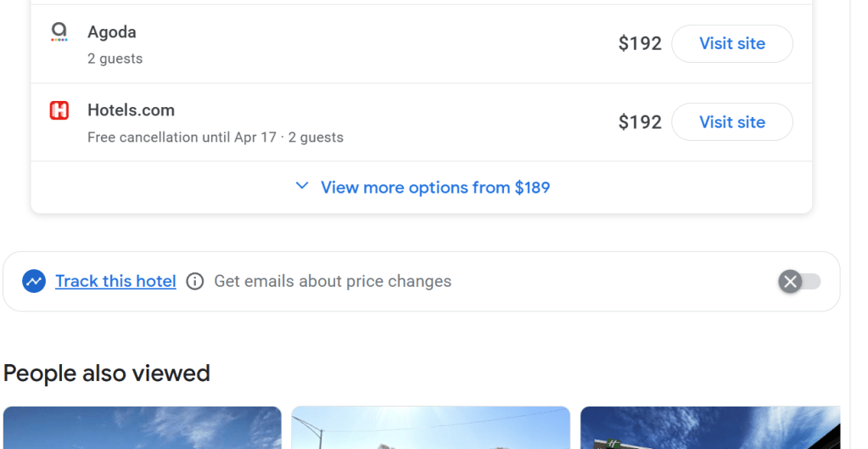The image size is (868, 449).
Task: Select the Agoda provider name
Action: pyautogui.click(x=112, y=32)
